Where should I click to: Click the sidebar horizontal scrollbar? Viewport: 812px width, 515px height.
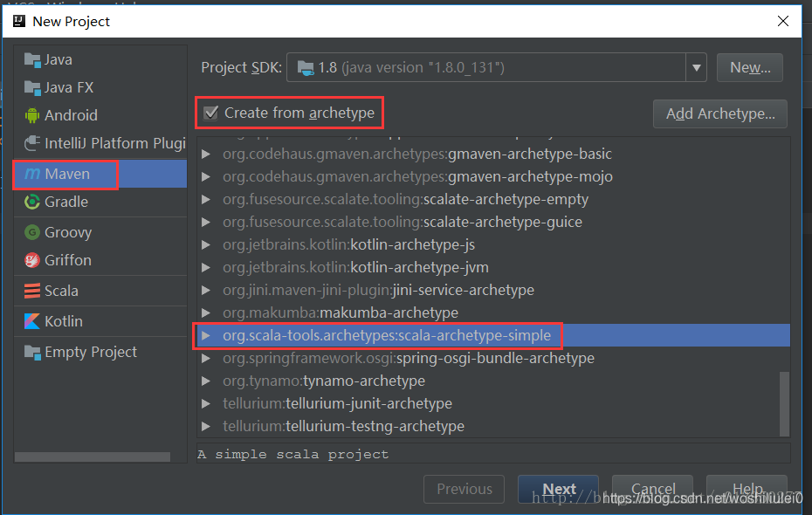pos(93,457)
